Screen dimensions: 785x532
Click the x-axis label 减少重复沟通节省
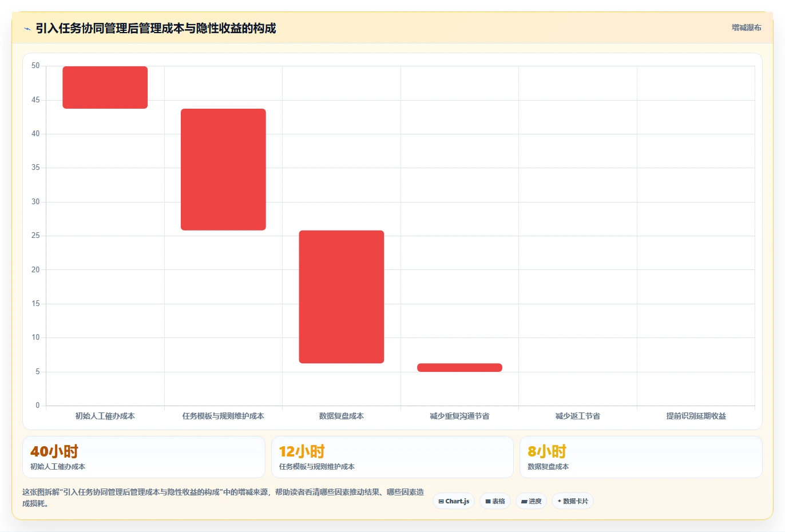pos(459,416)
